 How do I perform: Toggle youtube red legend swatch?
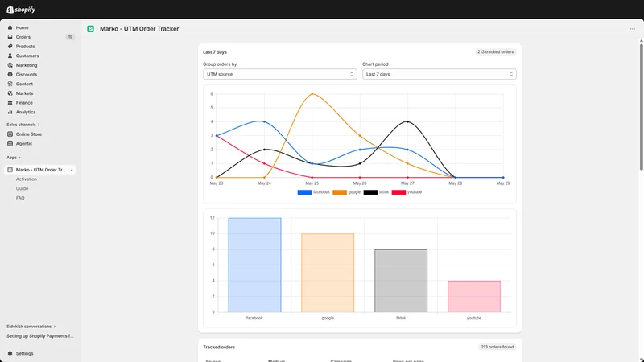coord(398,192)
